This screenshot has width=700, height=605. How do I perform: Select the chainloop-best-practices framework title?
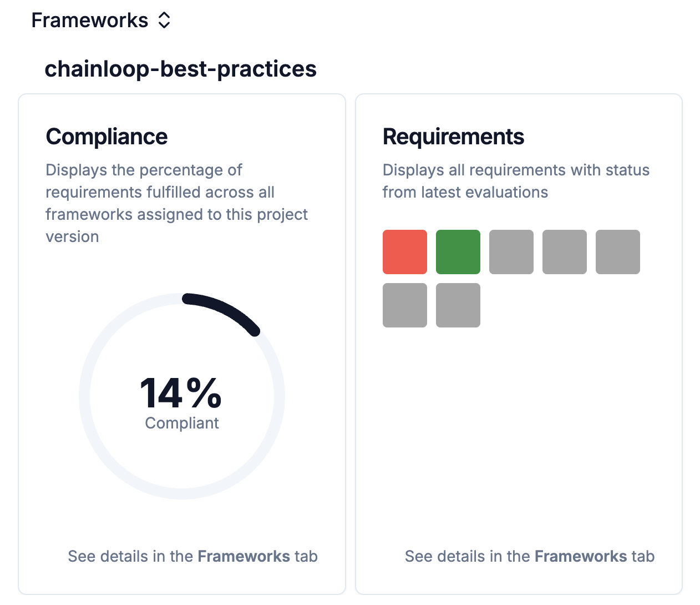click(180, 69)
